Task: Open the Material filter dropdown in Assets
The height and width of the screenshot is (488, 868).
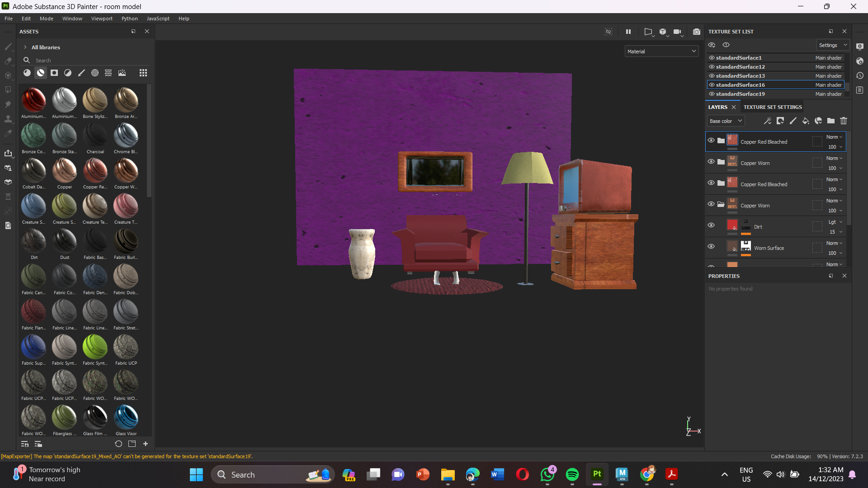Action: click(661, 51)
